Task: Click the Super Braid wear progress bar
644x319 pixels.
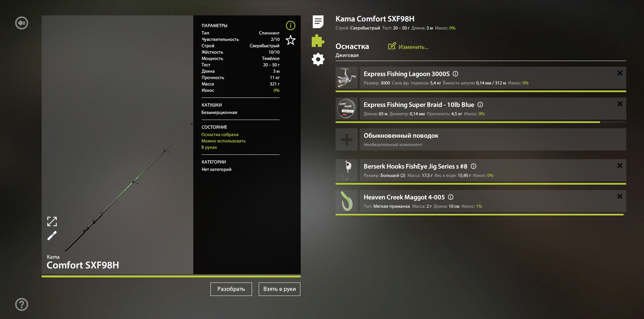Action: pos(481,122)
